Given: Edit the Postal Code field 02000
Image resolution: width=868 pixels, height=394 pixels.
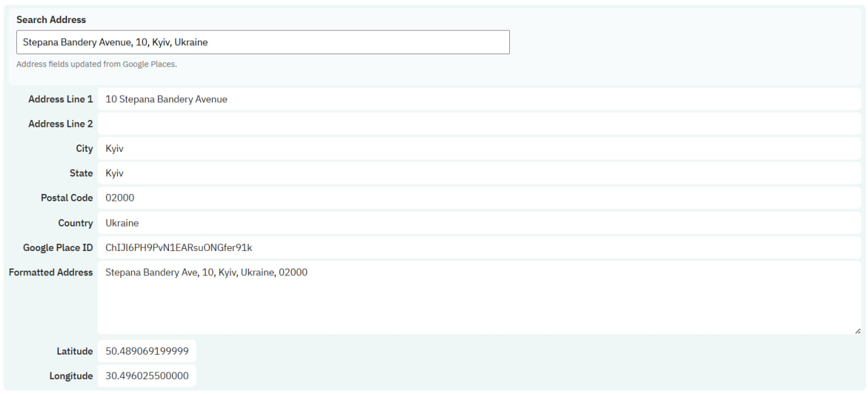Looking at the screenshot, I should click(479, 198).
